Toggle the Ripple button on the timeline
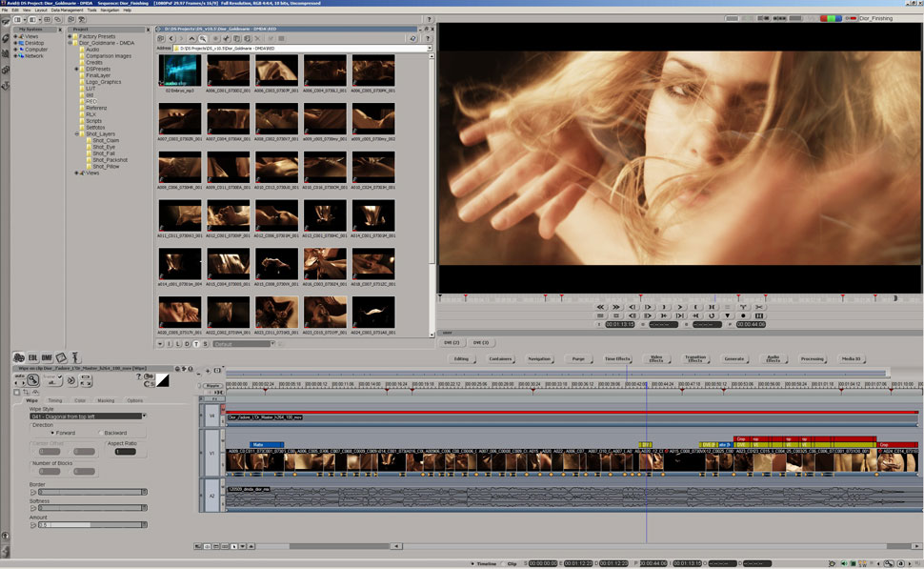Viewport: 924px width, 569px height. [211, 385]
